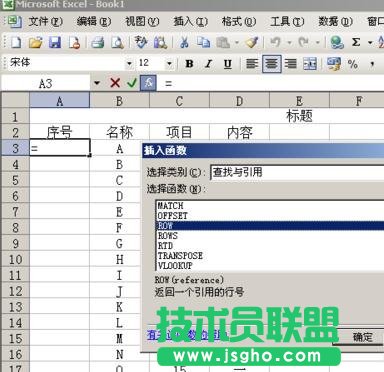Screen dimensions: 384x372
Task: Click the Cut scissors icon
Action: coord(184,42)
